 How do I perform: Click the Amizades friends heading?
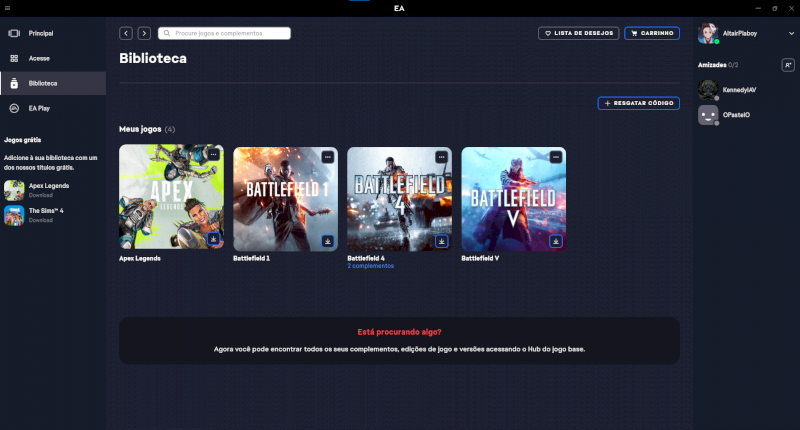tap(712, 65)
